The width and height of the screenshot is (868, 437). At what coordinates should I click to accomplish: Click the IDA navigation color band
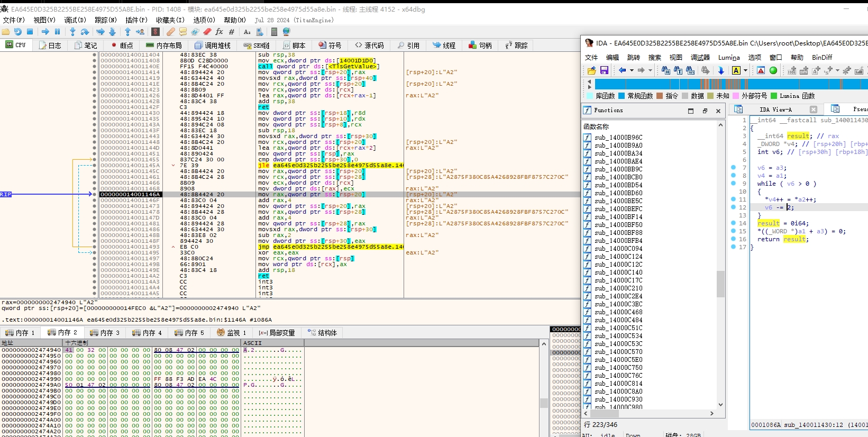(x=732, y=84)
